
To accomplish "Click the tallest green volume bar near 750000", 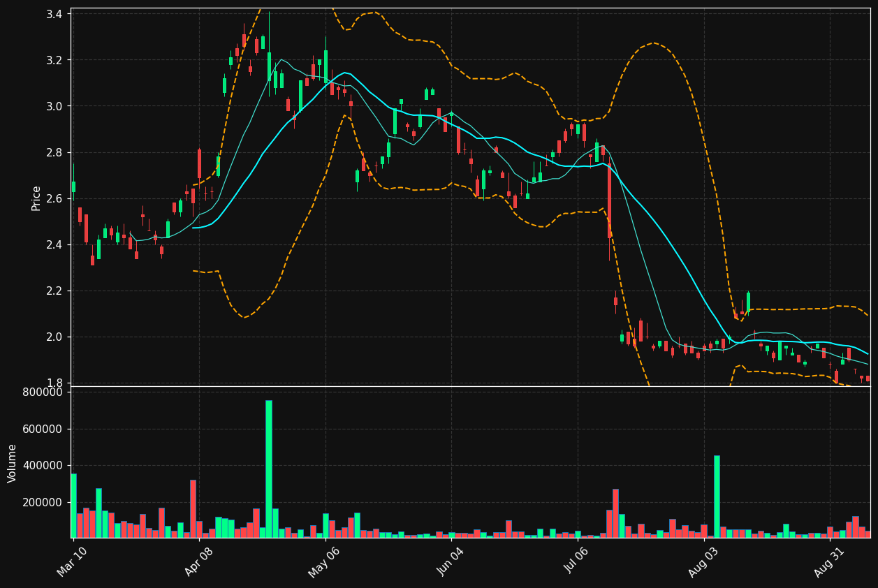I will click(x=268, y=469).
